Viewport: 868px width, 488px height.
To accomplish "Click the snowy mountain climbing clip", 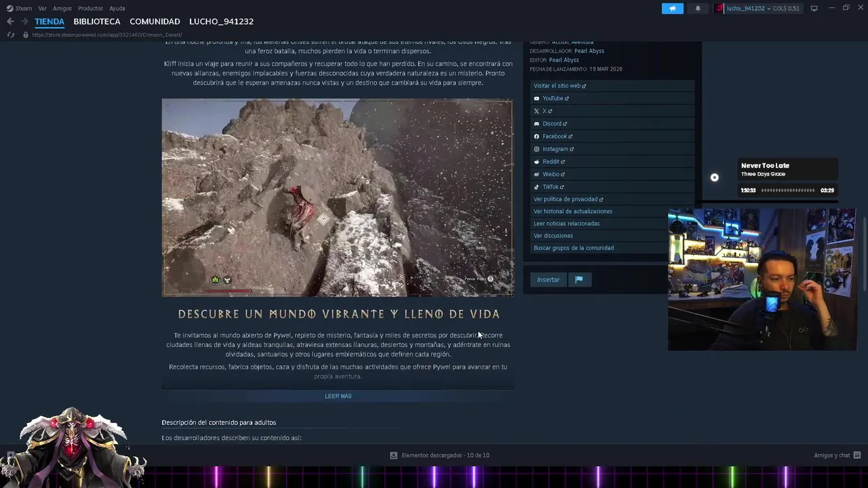I will (338, 197).
